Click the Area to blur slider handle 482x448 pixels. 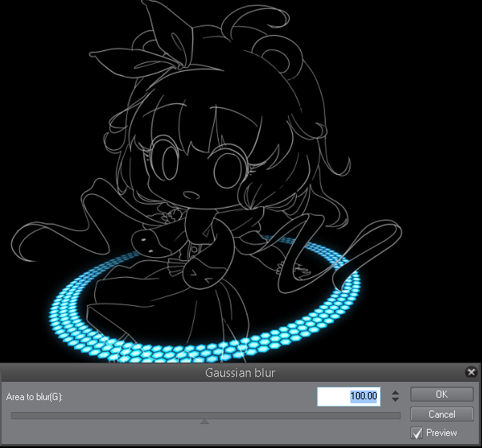pyautogui.click(x=205, y=422)
